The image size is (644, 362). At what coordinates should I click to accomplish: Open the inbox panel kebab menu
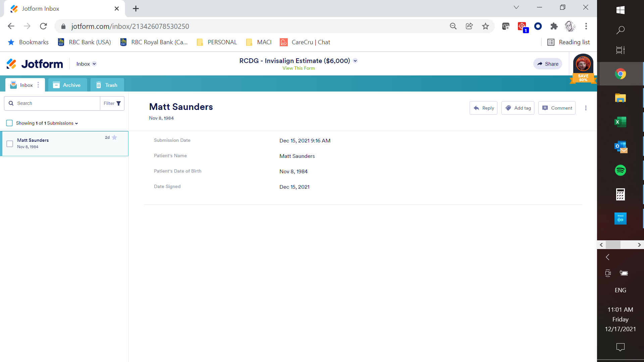[x=38, y=85]
